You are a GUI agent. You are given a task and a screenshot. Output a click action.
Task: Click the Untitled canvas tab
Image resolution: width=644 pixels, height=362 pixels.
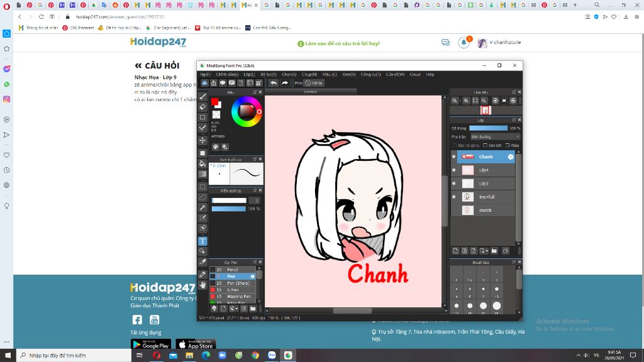click(x=311, y=92)
